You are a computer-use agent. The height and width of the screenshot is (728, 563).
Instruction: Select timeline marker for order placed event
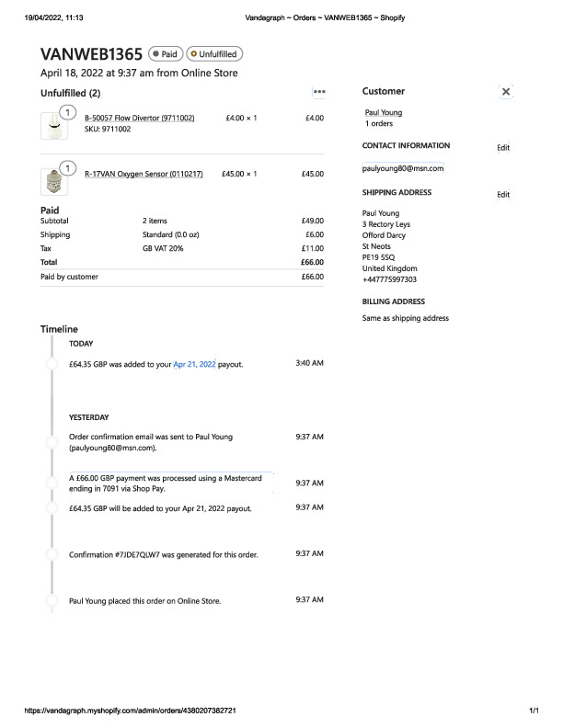pos(52,601)
